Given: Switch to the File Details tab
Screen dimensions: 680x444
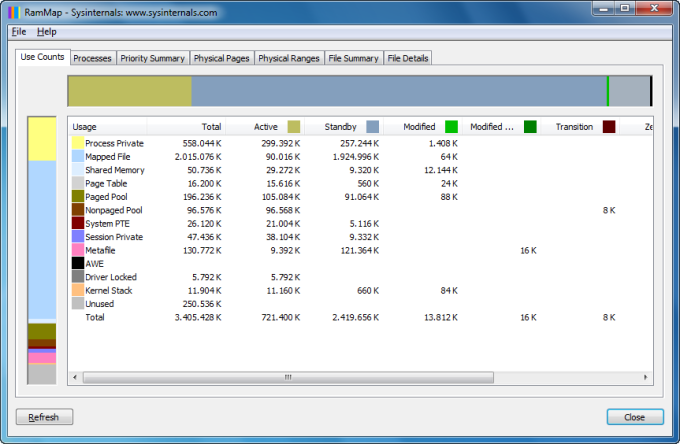Looking at the screenshot, I should pyautogui.click(x=408, y=58).
